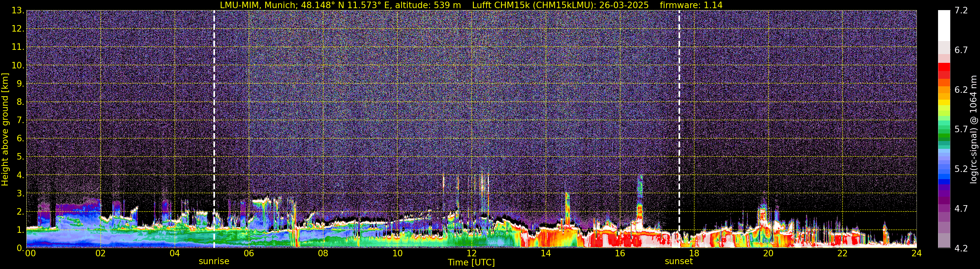The width and height of the screenshot is (980, 269).
Task: Click the '24' time tick label
Action: (917, 253)
